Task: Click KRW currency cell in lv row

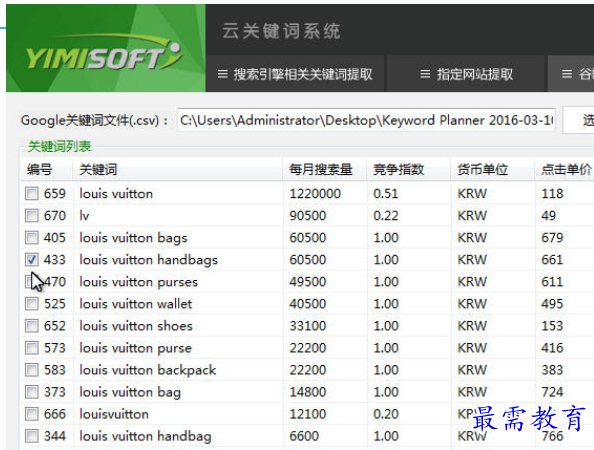Action: [472, 216]
